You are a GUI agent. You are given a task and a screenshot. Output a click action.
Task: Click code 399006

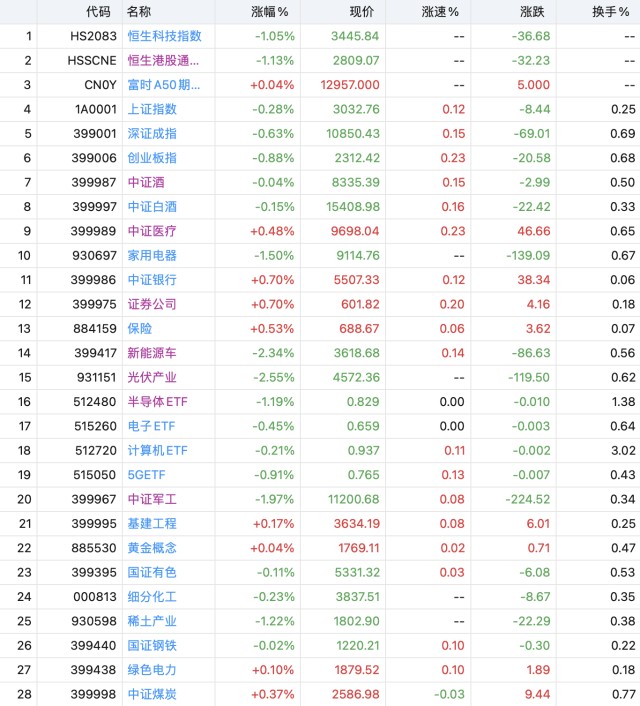[x=94, y=158]
